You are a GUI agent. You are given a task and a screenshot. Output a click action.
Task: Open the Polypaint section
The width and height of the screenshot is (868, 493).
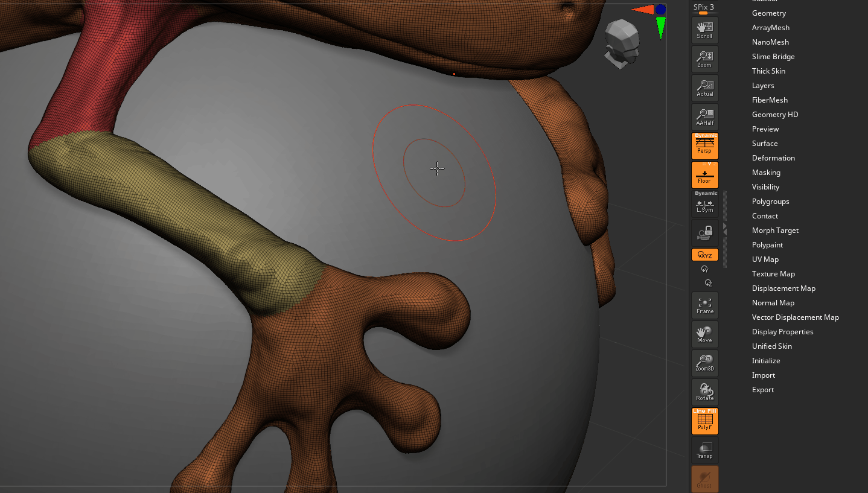[x=767, y=245]
